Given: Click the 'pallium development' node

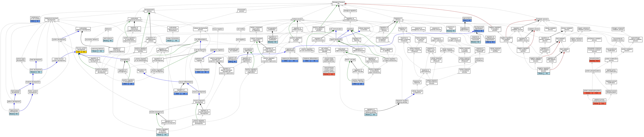Looking at the screenshot, I should tap(14, 102).
